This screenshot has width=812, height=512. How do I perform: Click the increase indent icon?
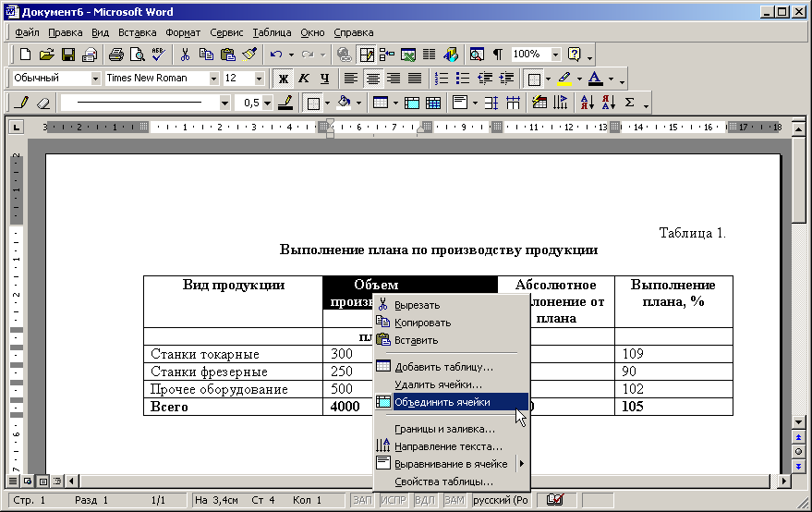tap(506, 79)
